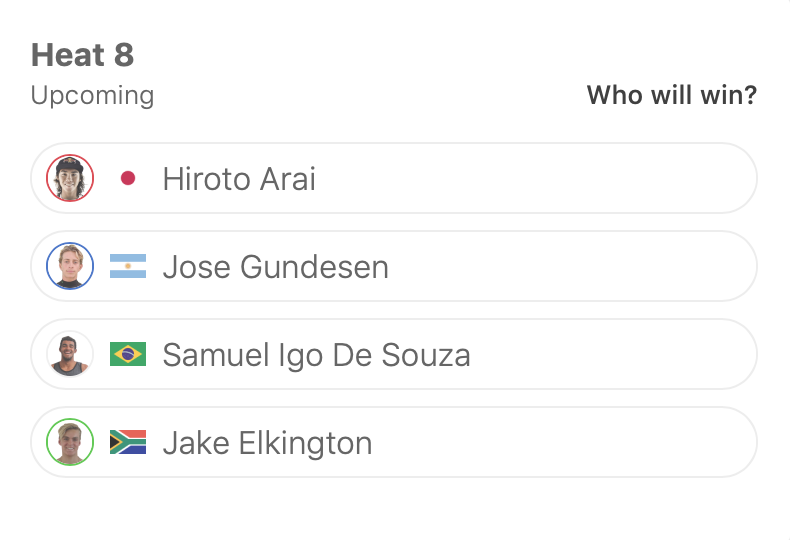Click Jose Gundesen's profile picture

(70, 267)
